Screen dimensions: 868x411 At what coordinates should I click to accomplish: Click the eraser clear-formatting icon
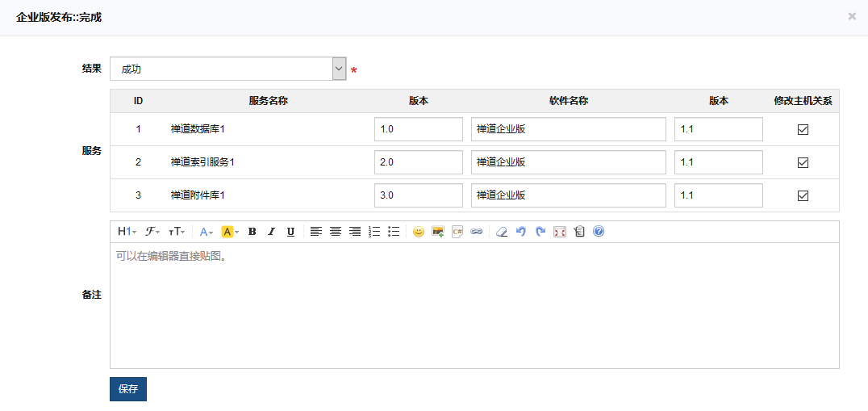[x=502, y=232]
